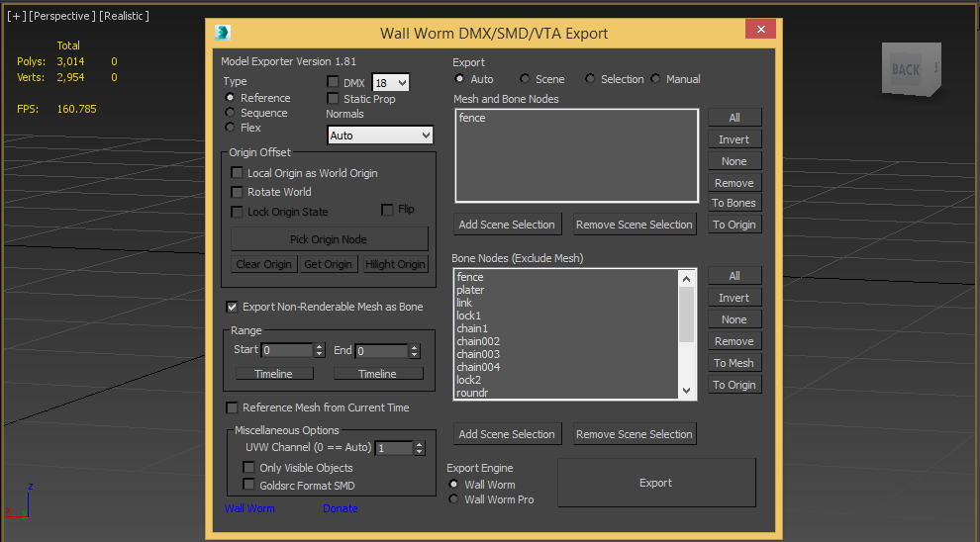Viewport: 980px width, 542px height.
Task: Click Remove beside Bone Nodes list
Action: pos(735,341)
